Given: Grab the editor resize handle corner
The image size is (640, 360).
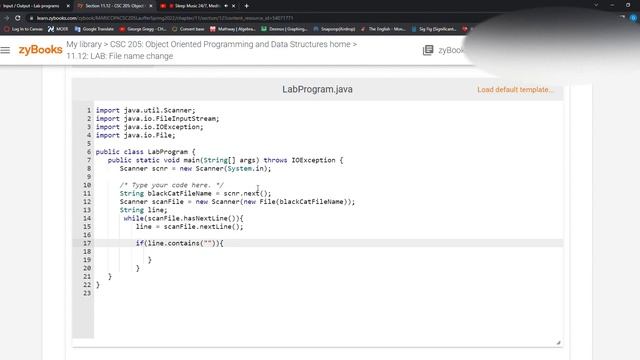Looking at the screenshot, I should pyautogui.click(x=558, y=342).
